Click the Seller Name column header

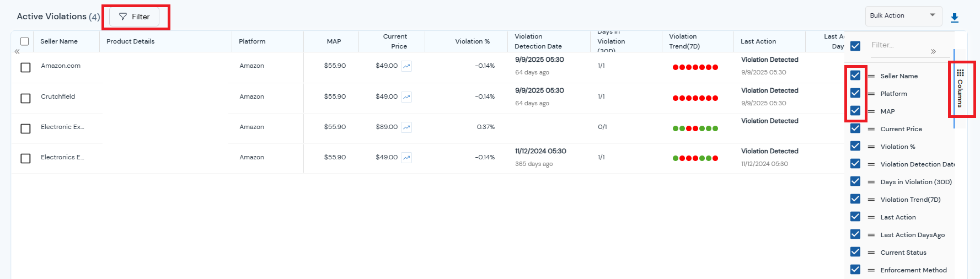(x=59, y=41)
